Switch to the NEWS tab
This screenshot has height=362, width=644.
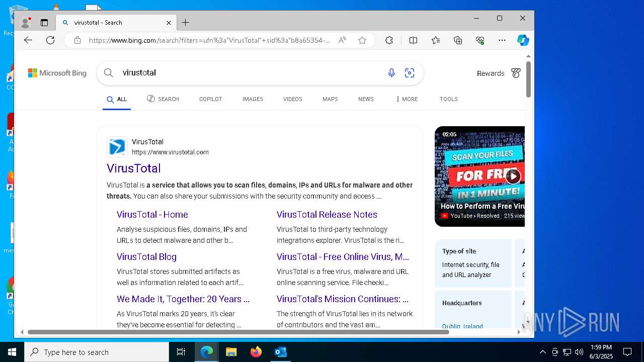pos(366,99)
